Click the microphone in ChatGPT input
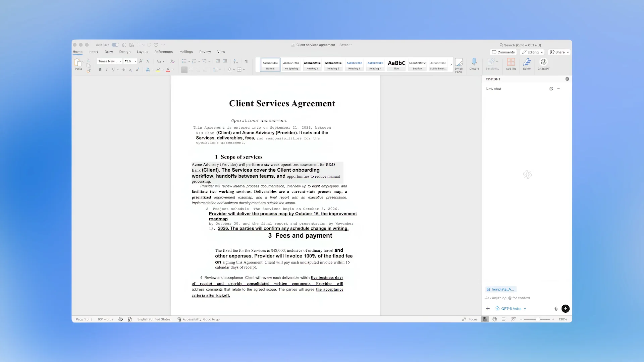This screenshot has height=362, width=644. tap(556, 309)
